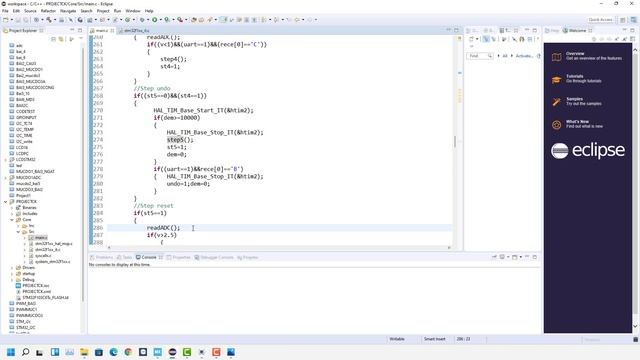
Task: Click the Samples wand icon
Action: (556, 102)
